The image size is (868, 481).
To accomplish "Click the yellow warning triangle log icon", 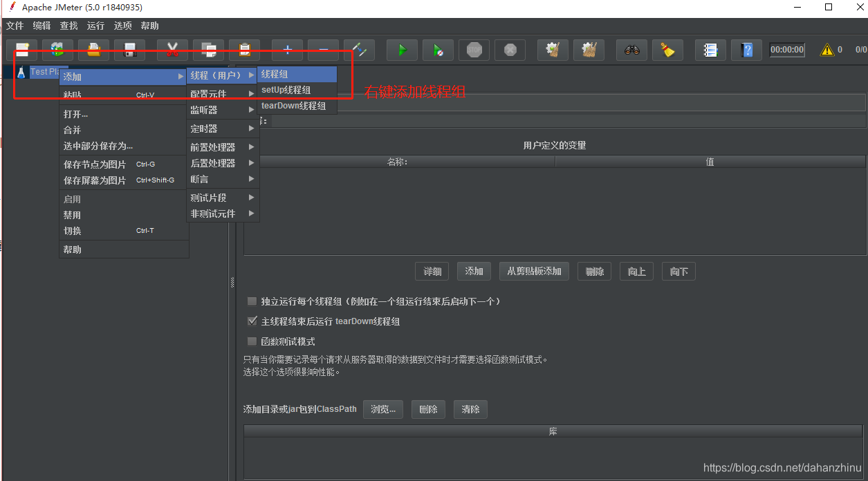I will (827, 50).
